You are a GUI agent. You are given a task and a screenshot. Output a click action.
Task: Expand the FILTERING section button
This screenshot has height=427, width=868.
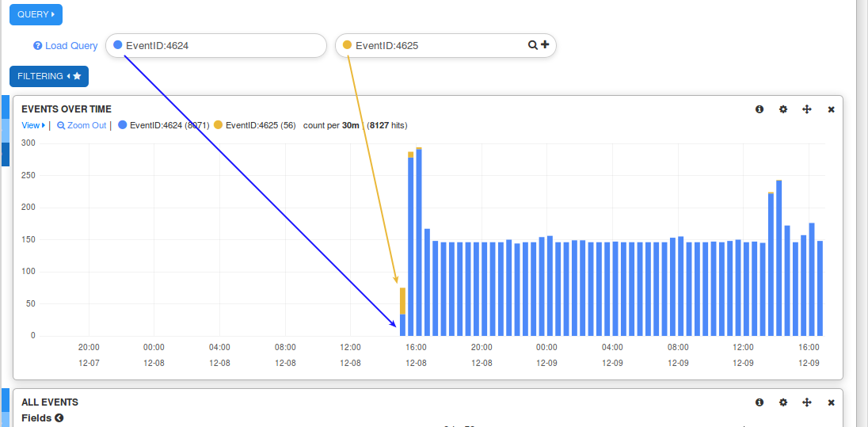coord(49,76)
